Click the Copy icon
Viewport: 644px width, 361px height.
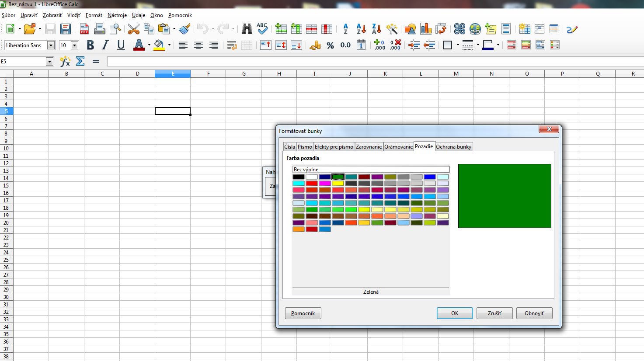coord(149,29)
